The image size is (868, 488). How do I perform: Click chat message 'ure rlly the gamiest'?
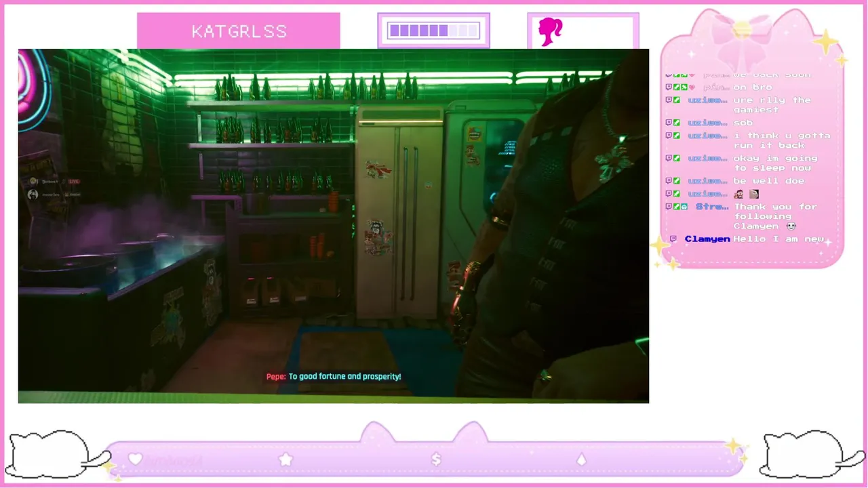coord(772,104)
